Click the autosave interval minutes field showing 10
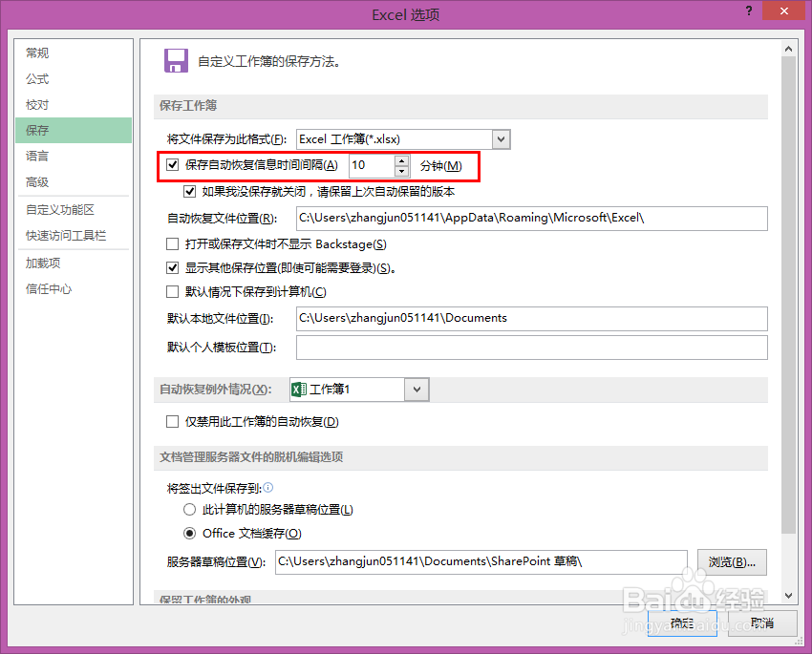812x654 pixels. pos(372,165)
